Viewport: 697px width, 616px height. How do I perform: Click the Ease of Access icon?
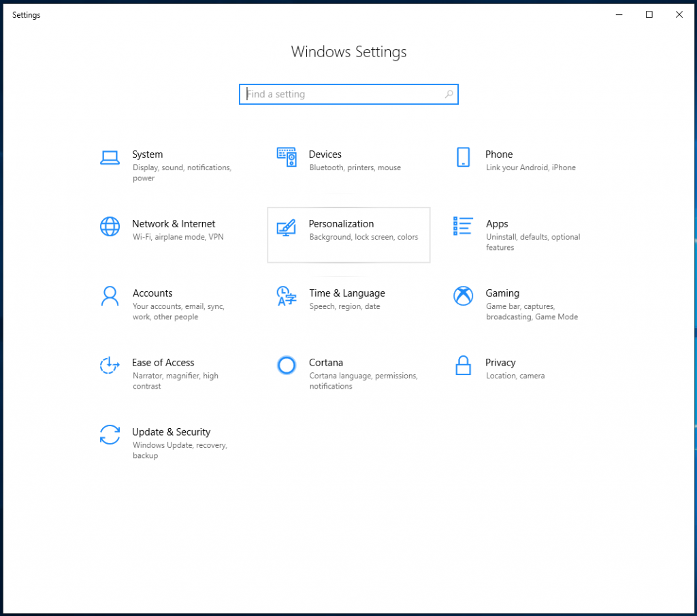(110, 366)
